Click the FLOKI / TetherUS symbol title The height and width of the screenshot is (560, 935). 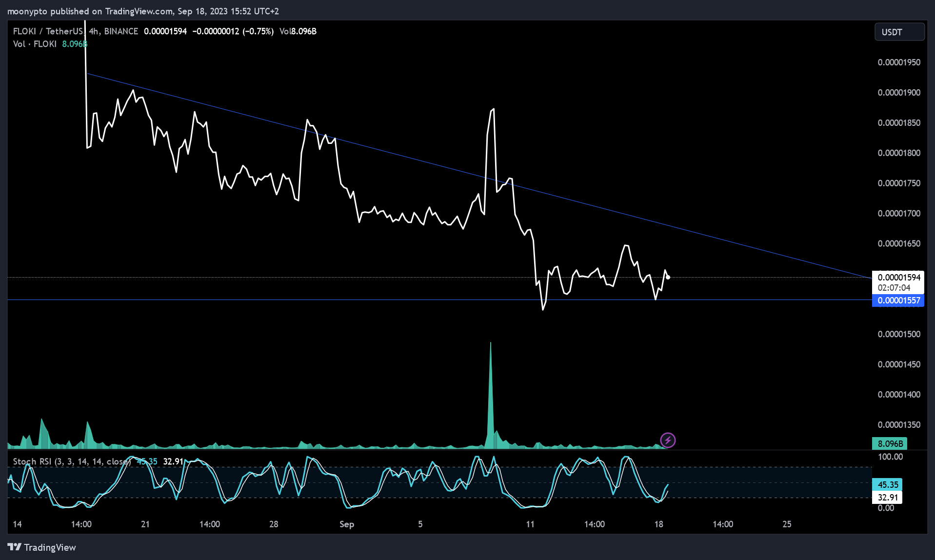[48, 31]
